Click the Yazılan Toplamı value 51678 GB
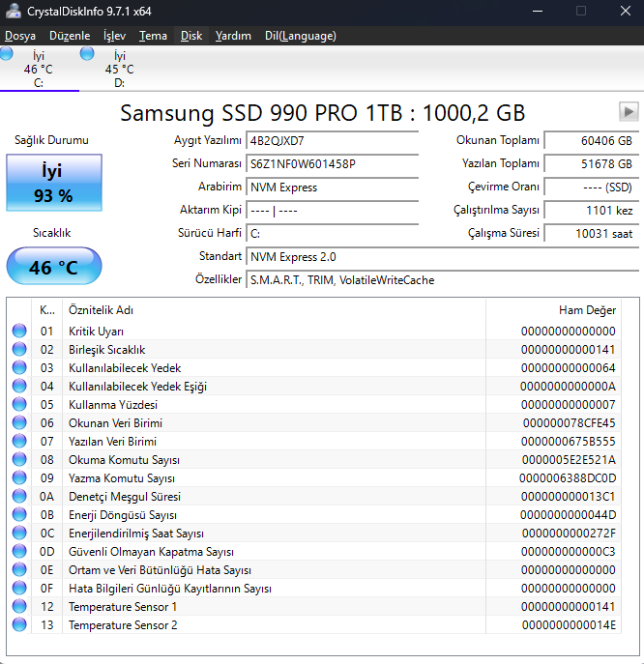Image resolution: width=644 pixels, height=664 pixels. click(592, 164)
